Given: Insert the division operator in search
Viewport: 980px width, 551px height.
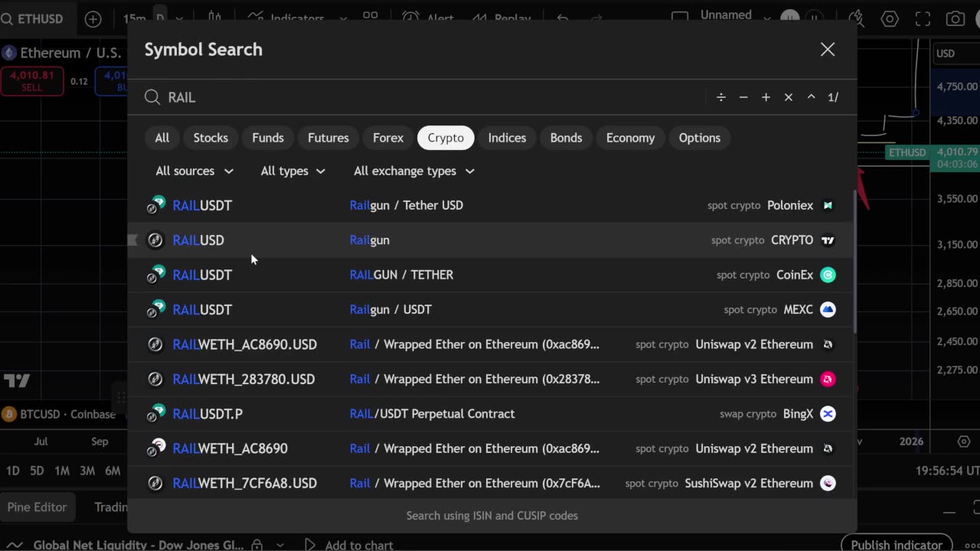Looking at the screenshot, I should [x=720, y=97].
